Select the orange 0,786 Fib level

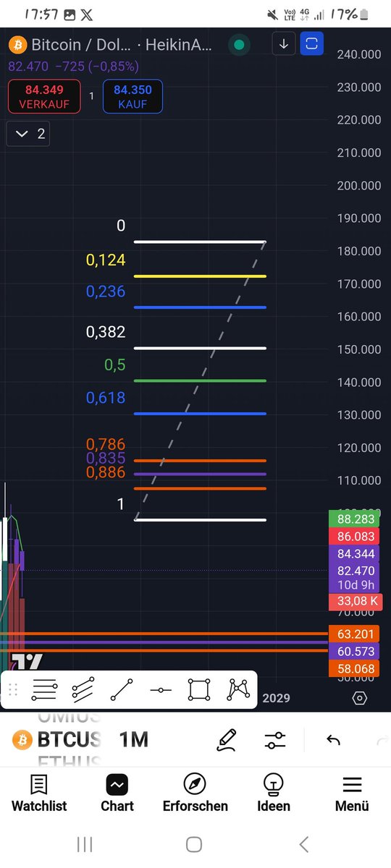(x=200, y=461)
